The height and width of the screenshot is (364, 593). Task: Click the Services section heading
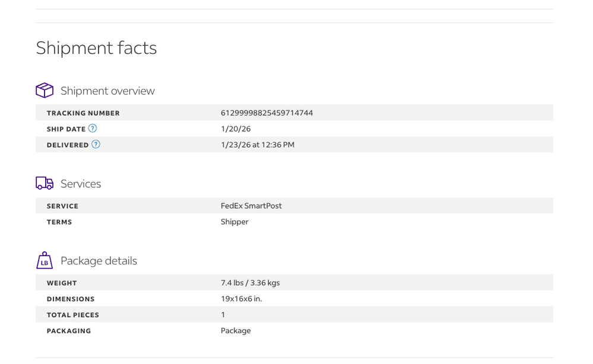(81, 184)
